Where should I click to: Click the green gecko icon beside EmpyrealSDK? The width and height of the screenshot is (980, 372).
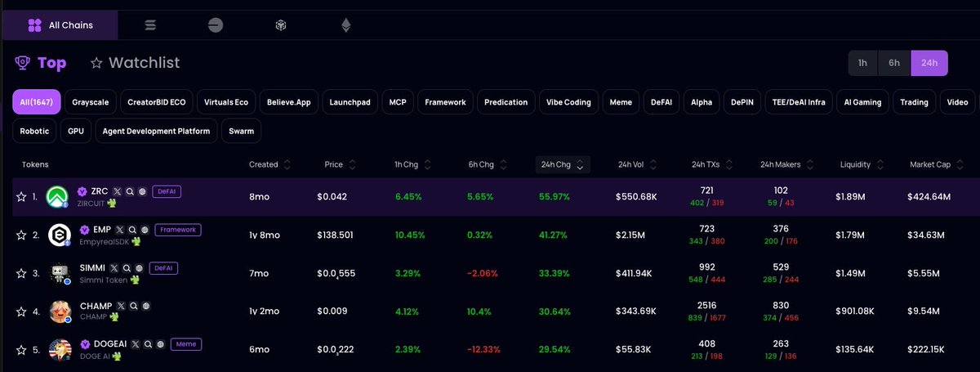[x=136, y=241]
